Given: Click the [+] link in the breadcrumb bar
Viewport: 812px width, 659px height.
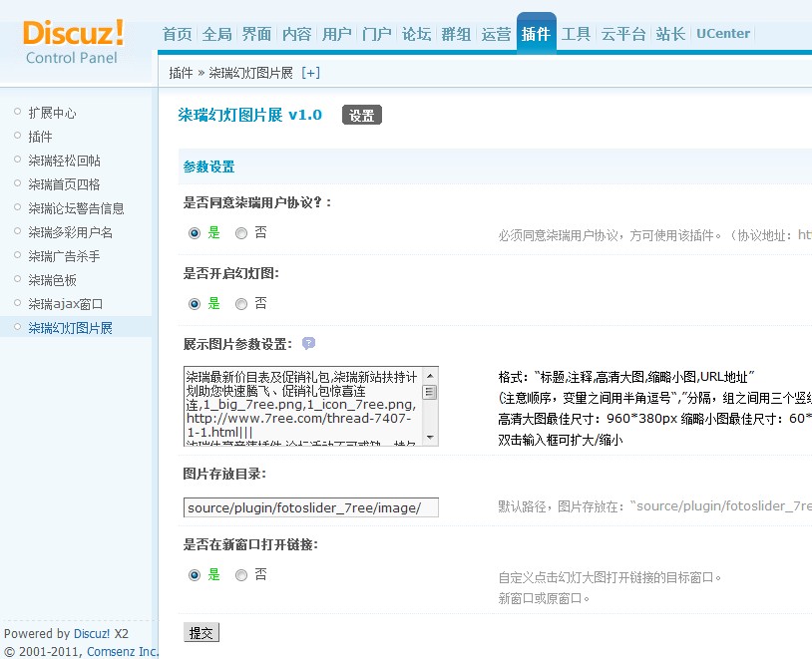Looking at the screenshot, I should coord(310,73).
